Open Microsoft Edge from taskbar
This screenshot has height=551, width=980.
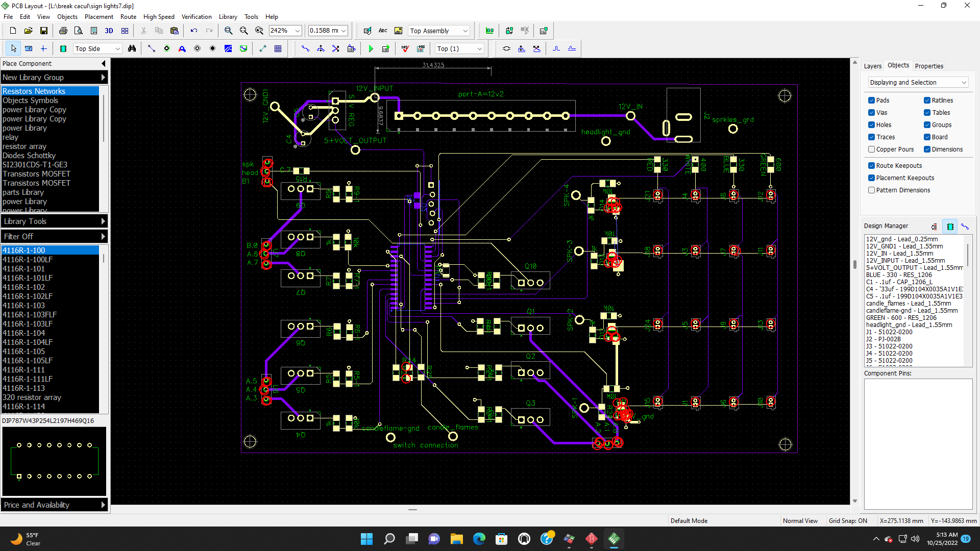[x=479, y=539]
